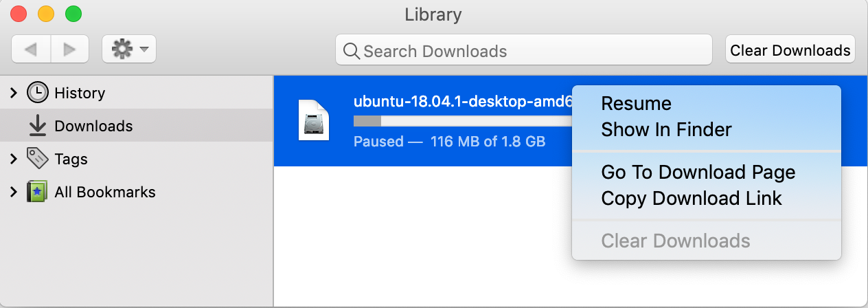Select the Downloads sidebar item
The width and height of the screenshot is (868, 308).
pos(137,126)
